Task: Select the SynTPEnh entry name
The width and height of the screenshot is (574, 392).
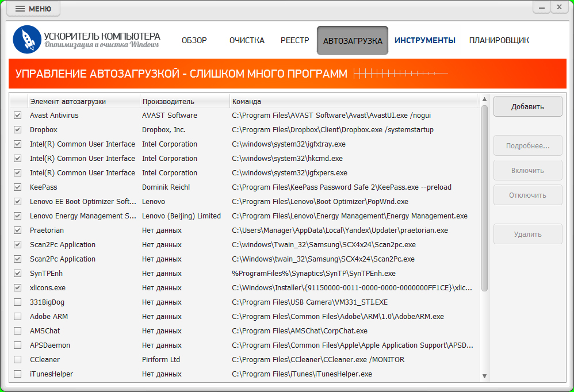Action: click(46, 273)
